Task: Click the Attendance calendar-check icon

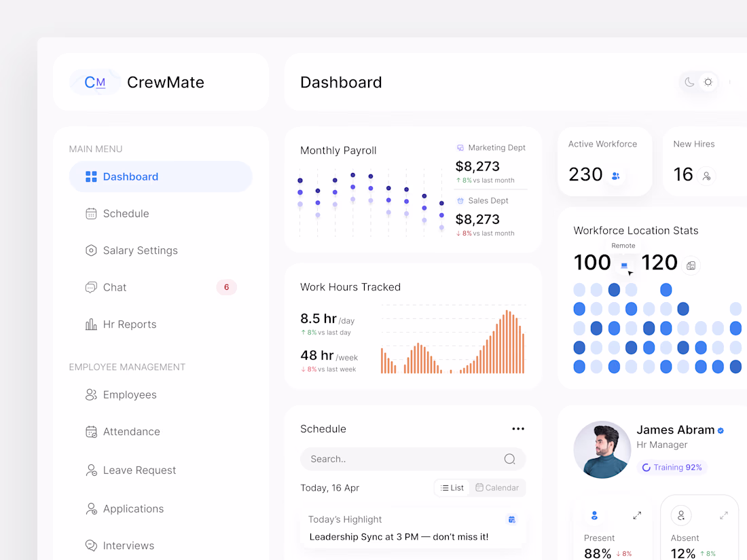Action: click(x=91, y=432)
